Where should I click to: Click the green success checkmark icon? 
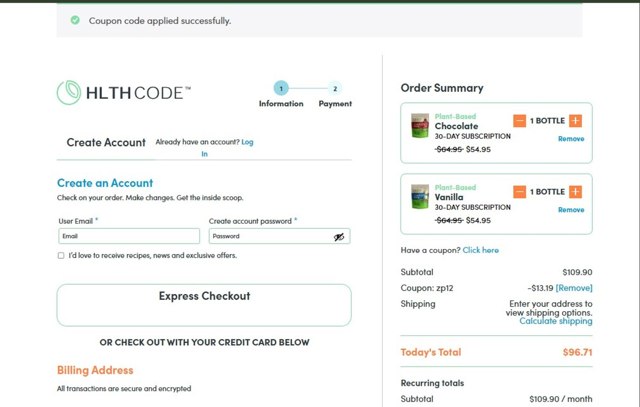(75, 20)
